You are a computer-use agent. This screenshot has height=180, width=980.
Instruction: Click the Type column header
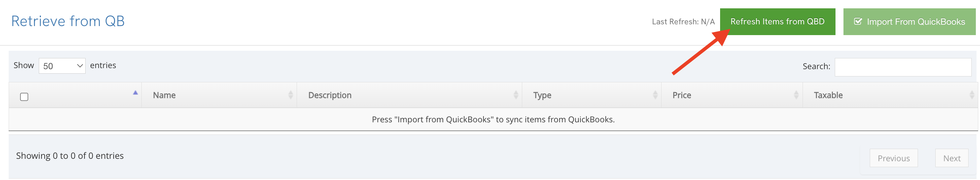pos(592,95)
